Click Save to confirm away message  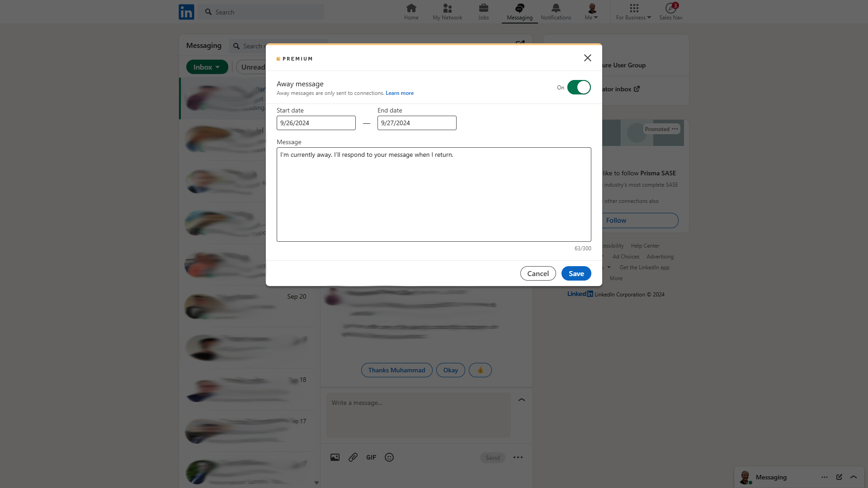point(576,273)
